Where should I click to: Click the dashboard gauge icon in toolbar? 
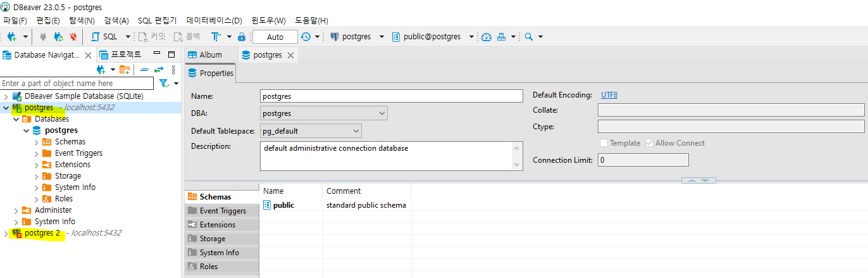[486, 37]
